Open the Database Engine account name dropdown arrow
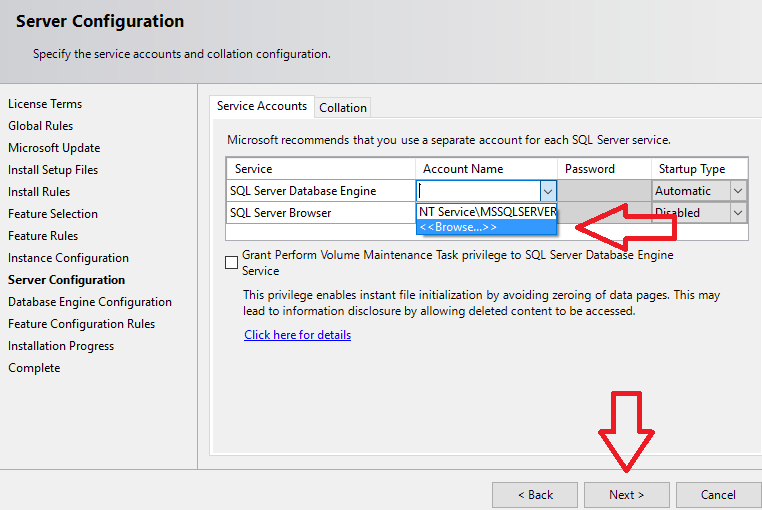This screenshot has height=510, width=762. [548, 191]
